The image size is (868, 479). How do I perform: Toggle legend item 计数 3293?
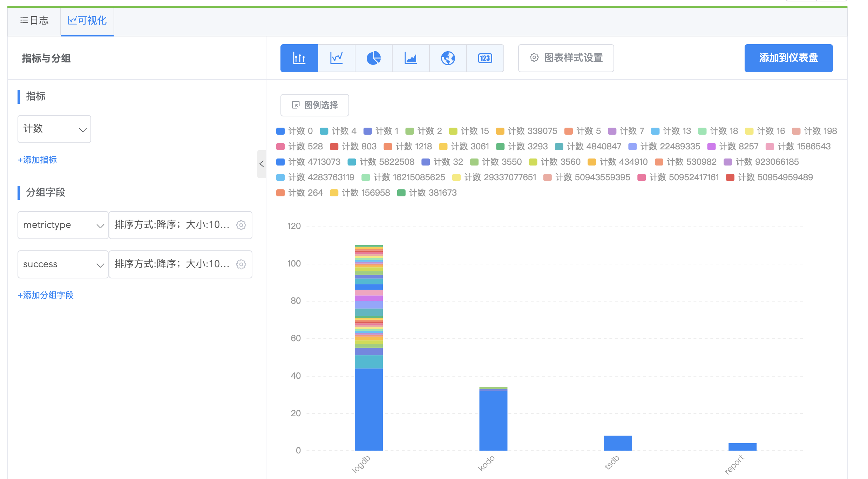[x=522, y=147]
